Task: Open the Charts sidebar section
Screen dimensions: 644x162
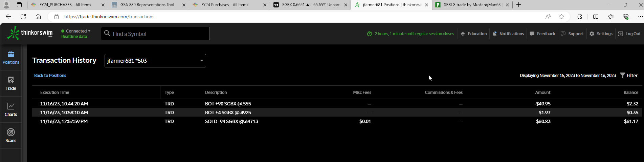Action: pos(11,109)
